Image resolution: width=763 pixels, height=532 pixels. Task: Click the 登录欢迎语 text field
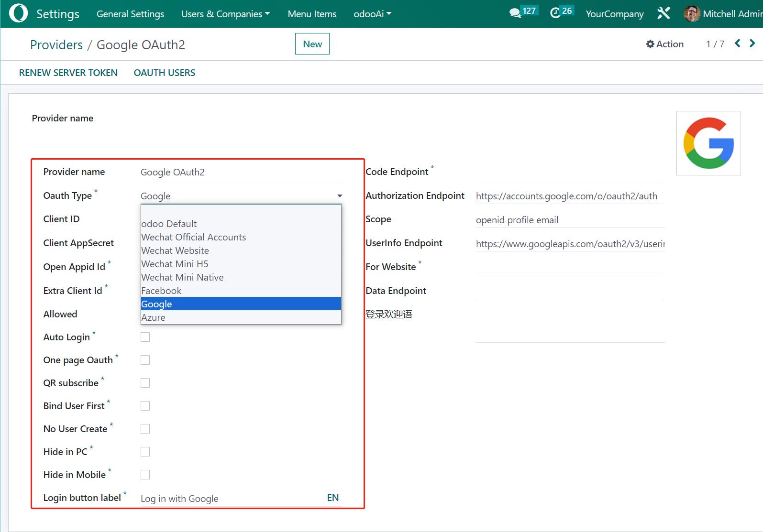(x=570, y=325)
